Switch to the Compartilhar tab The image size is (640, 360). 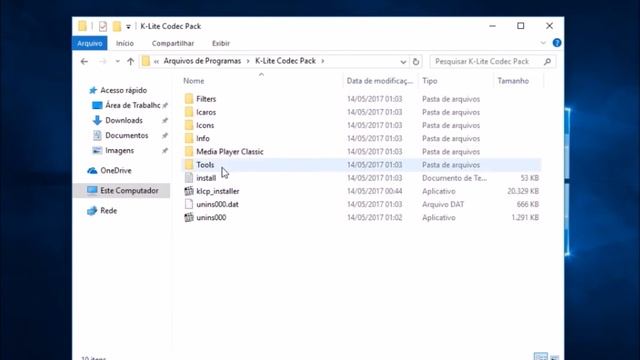point(173,43)
